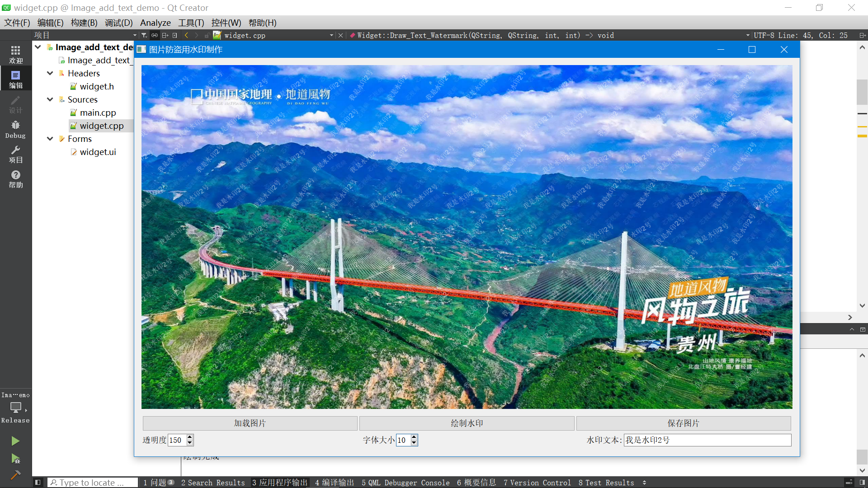Click the 保存图片 save image button

(684, 423)
